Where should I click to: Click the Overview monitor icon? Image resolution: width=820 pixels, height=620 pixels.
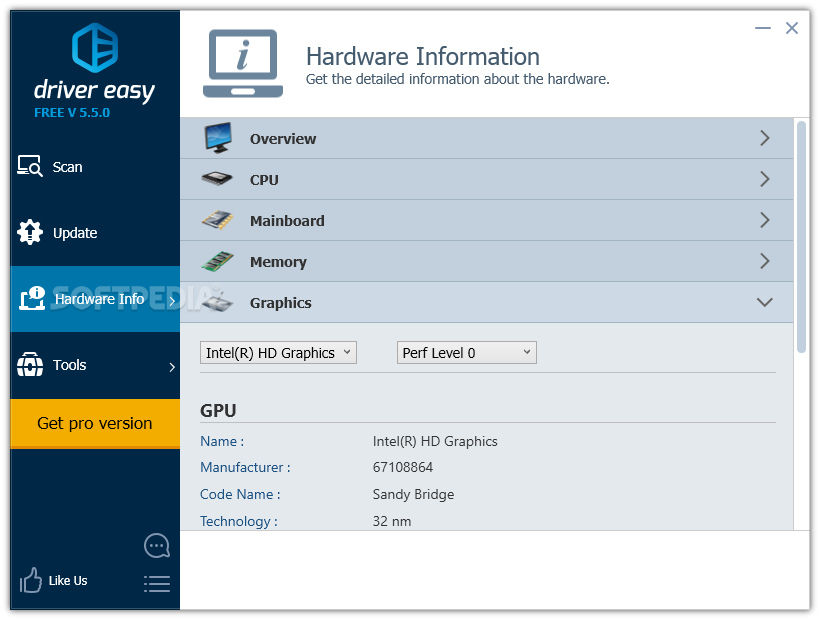(218, 137)
